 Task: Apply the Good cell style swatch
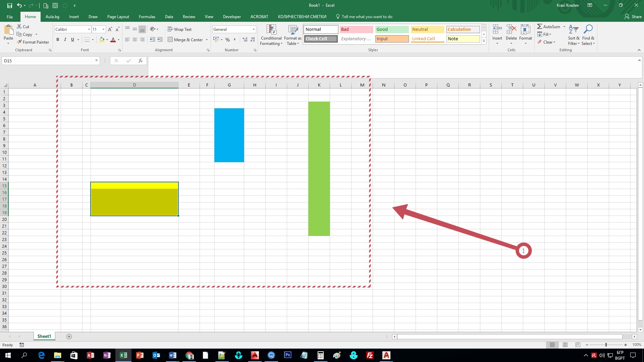click(392, 29)
